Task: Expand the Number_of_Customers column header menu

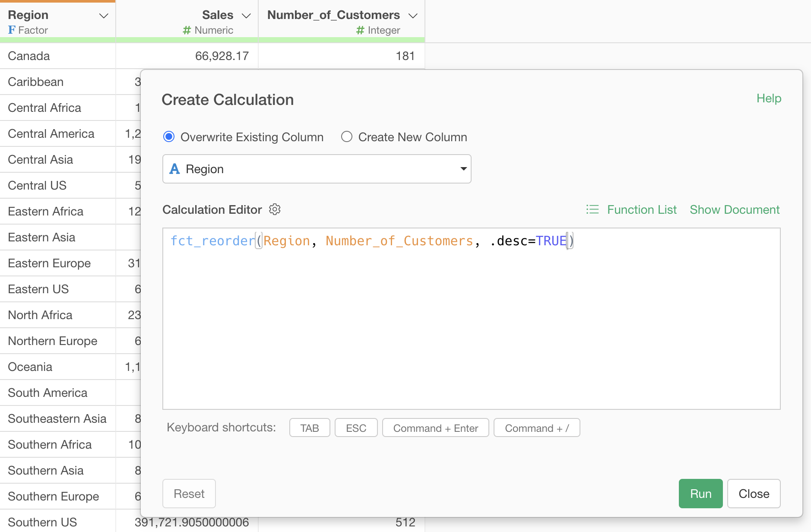Action: 413,16
